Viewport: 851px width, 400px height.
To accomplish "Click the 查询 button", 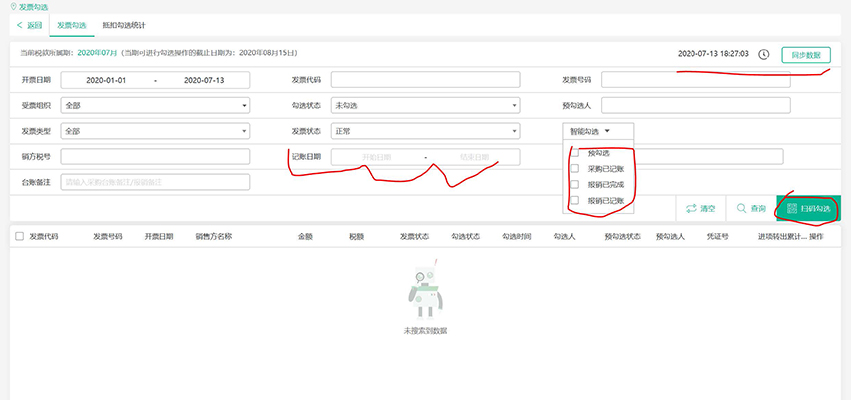I will 751,208.
